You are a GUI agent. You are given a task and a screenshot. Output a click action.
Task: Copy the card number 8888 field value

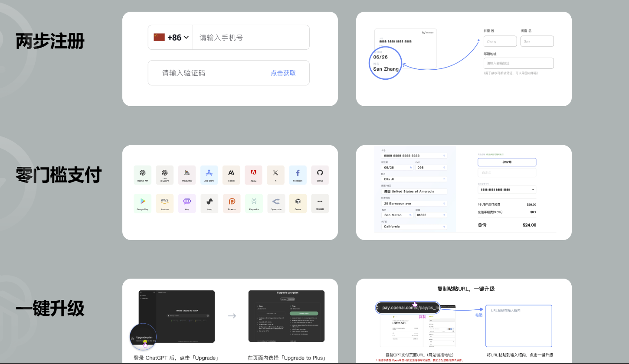tap(444, 155)
